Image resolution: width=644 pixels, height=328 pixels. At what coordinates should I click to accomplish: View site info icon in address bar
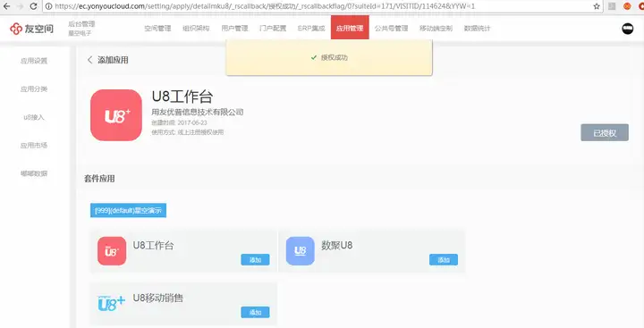(x=48, y=6)
